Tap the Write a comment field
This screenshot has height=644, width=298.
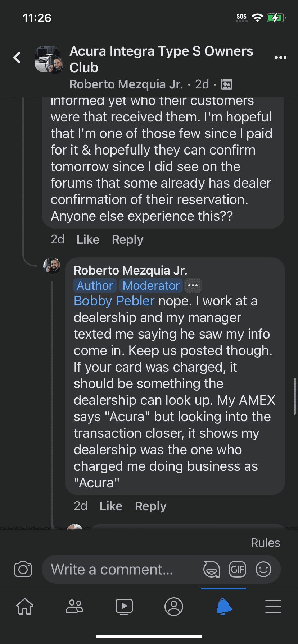coord(122,569)
